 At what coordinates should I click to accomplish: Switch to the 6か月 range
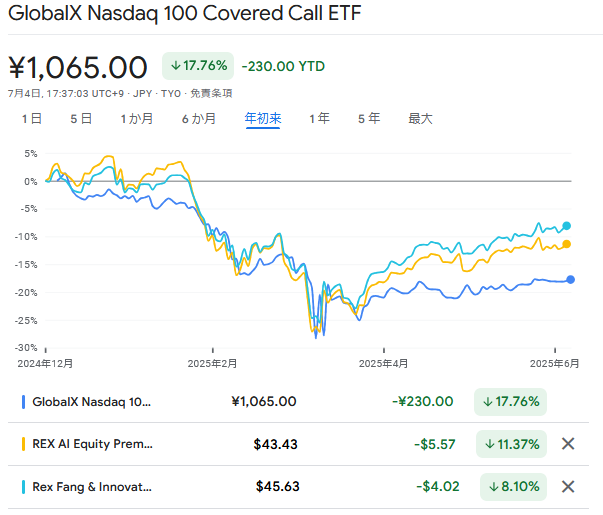coord(198,118)
